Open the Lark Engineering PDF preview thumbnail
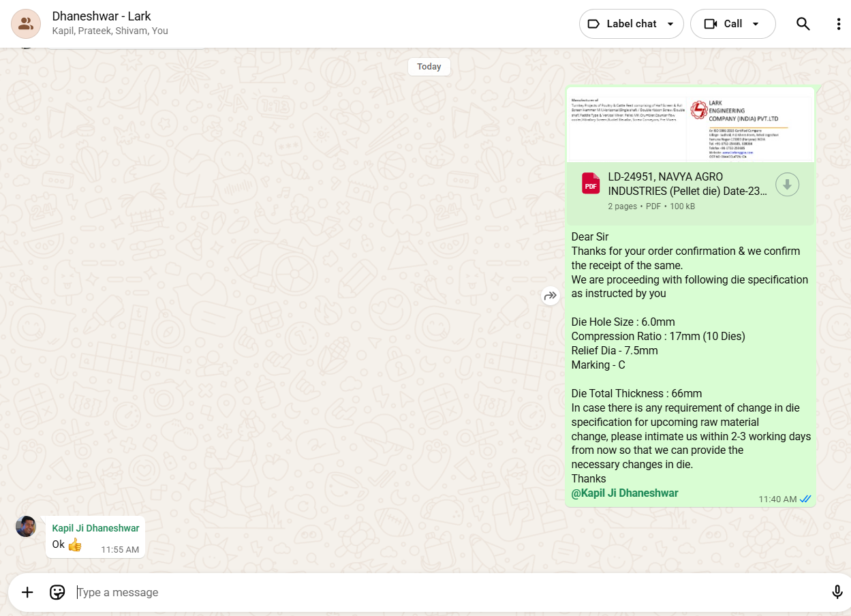 point(690,125)
